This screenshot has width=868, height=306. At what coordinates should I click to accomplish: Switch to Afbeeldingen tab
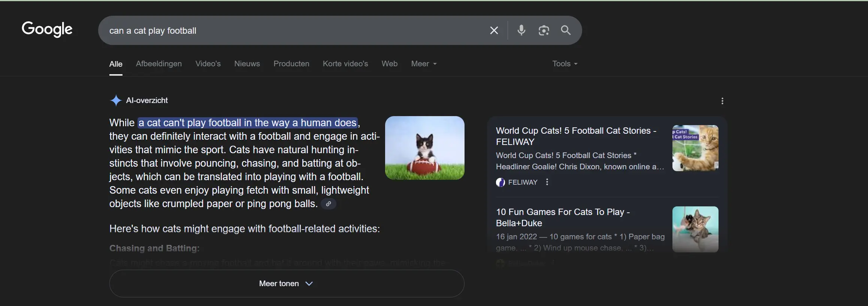[x=159, y=64]
